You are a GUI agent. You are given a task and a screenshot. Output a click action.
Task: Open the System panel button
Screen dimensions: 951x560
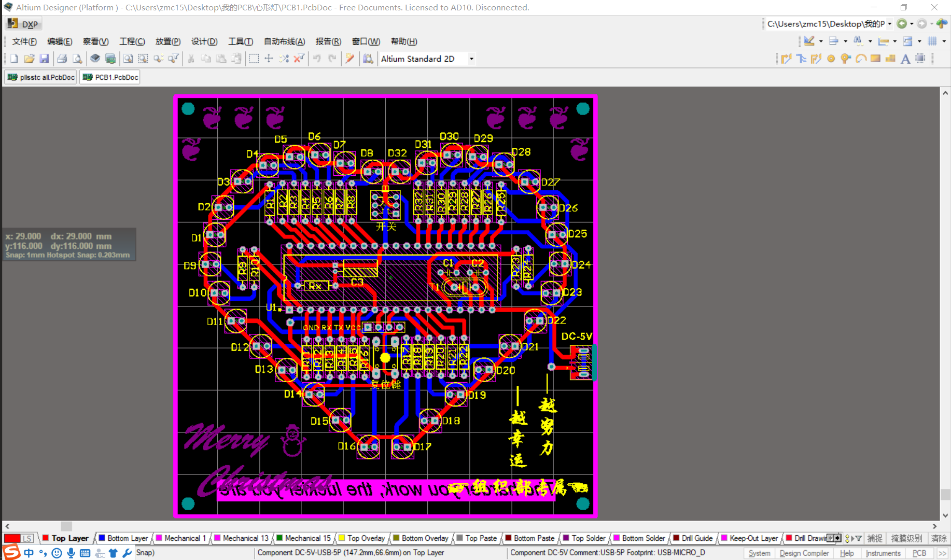[x=759, y=553]
